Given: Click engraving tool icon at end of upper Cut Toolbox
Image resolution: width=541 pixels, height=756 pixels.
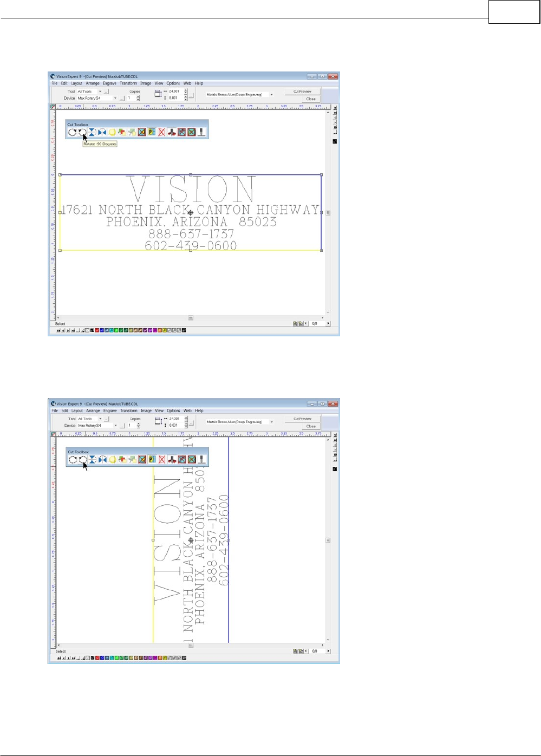Looking at the screenshot, I should [201, 132].
